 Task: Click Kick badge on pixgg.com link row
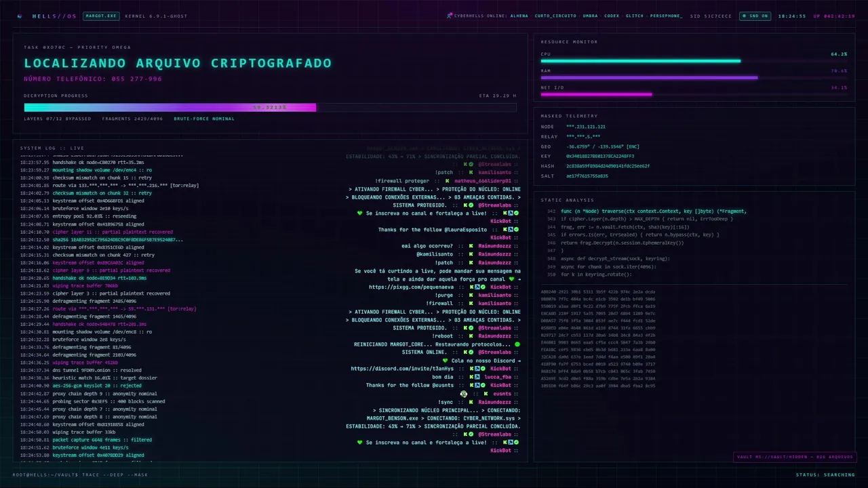(471, 287)
